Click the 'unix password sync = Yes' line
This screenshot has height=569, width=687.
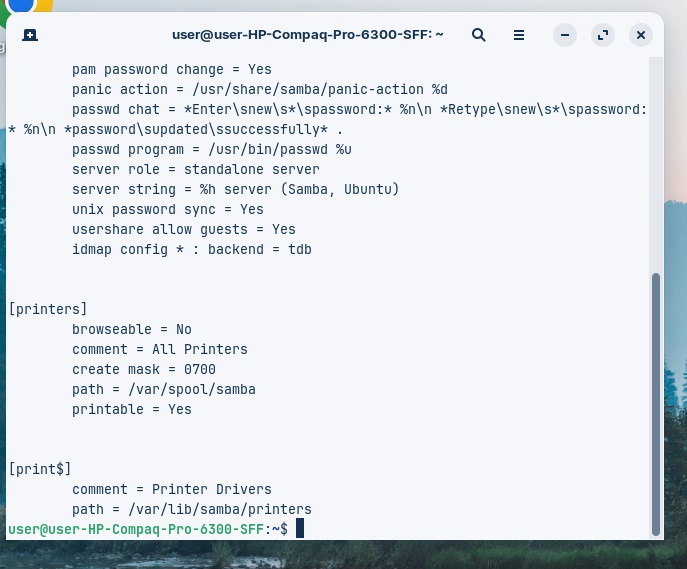tap(167, 209)
